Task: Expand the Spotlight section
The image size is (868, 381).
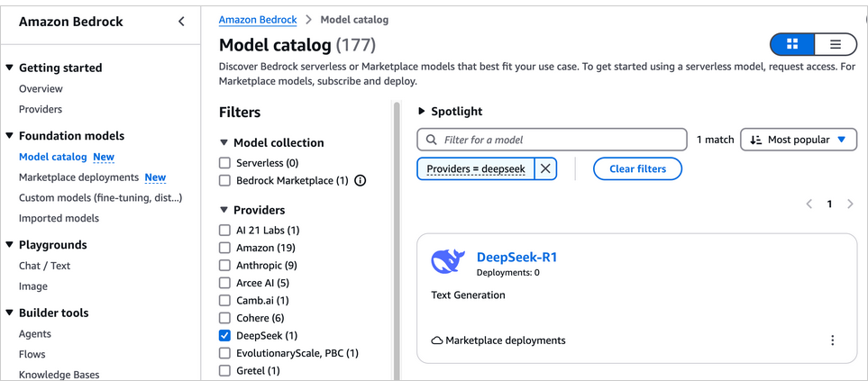Action: pyautogui.click(x=421, y=112)
